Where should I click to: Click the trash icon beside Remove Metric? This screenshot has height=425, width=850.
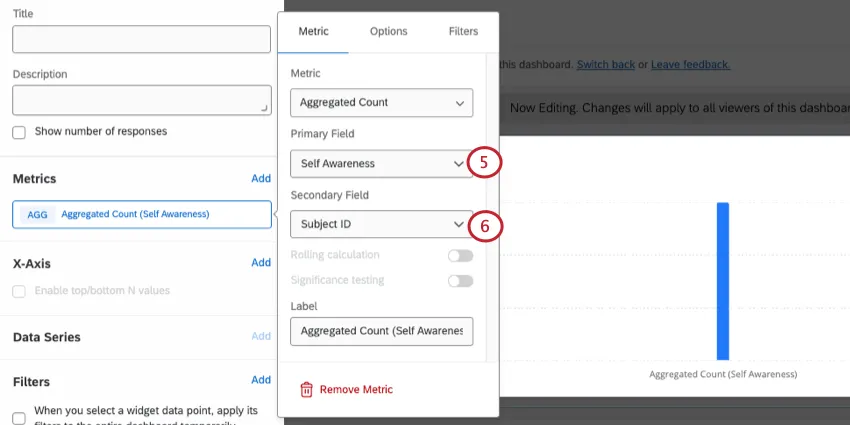307,390
